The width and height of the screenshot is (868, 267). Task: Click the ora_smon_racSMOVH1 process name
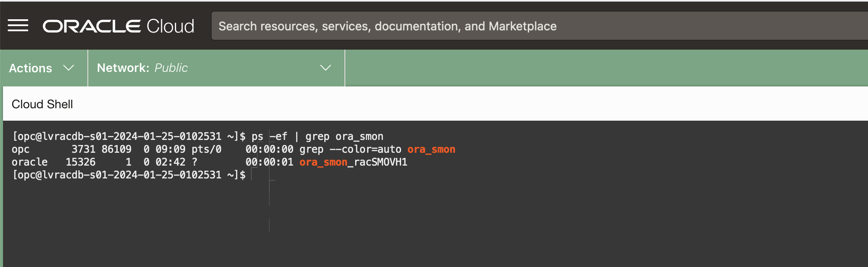pyautogui.click(x=353, y=162)
